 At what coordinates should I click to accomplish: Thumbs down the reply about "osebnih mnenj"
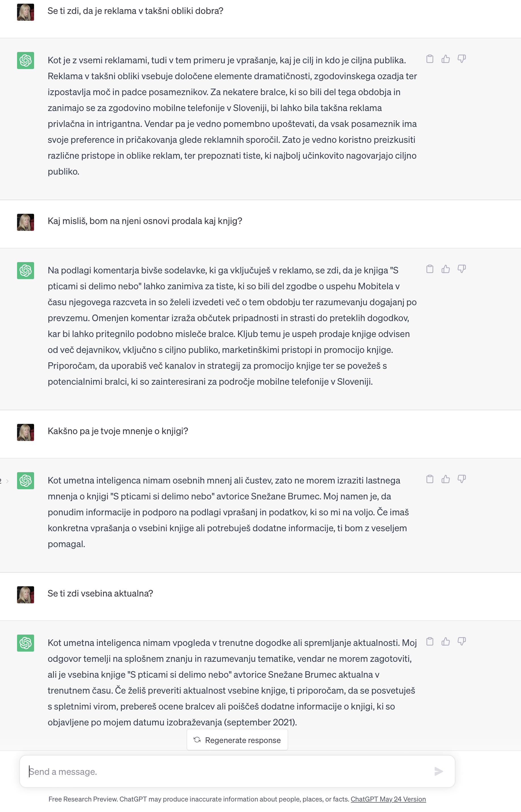pos(461,479)
